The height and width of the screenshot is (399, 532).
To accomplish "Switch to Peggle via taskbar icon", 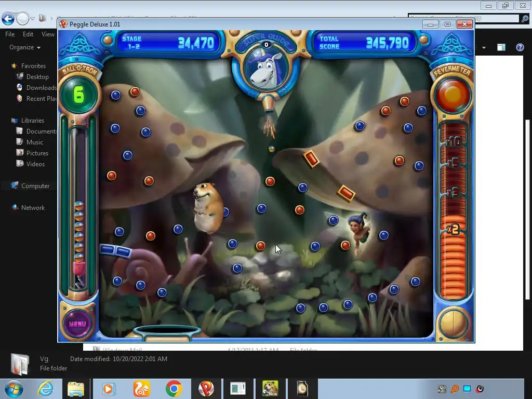I will click(x=206, y=389).
